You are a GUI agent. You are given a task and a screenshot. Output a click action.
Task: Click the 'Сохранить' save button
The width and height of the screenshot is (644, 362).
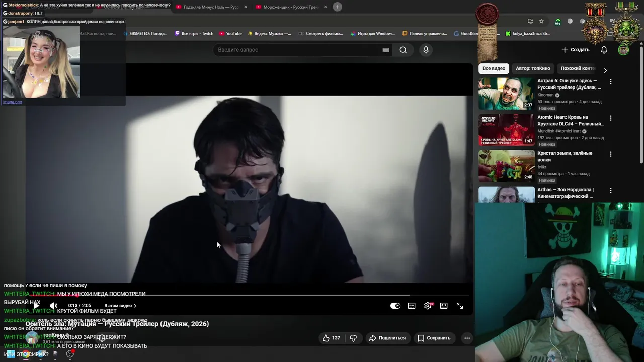pos(434,338)
